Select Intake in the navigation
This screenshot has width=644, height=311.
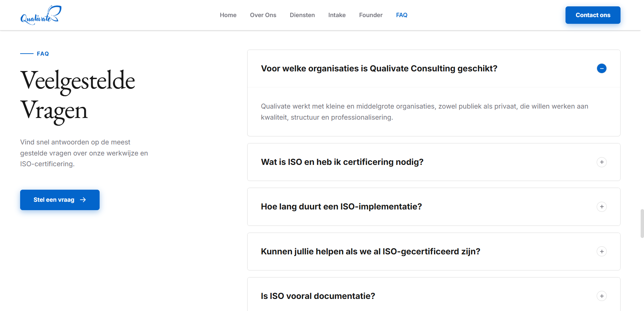click(x=337, y=15)
